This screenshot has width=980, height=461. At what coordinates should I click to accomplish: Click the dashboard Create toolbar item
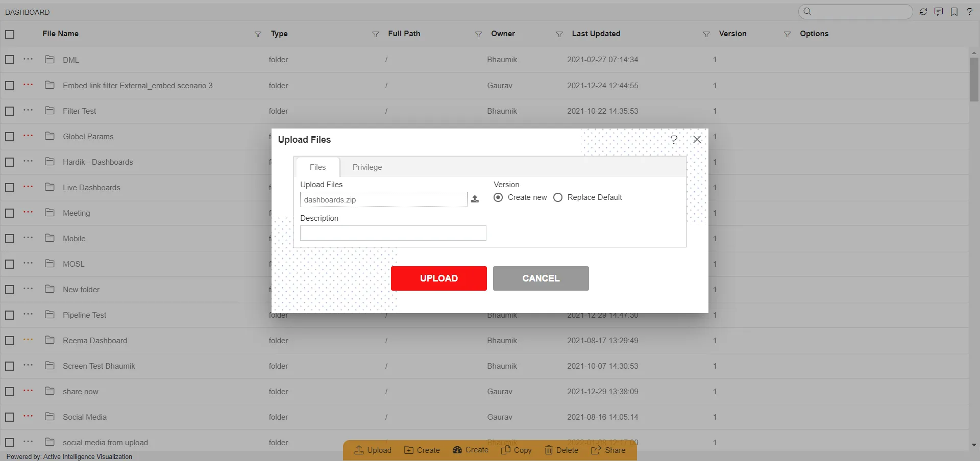[x=471, y=450]
